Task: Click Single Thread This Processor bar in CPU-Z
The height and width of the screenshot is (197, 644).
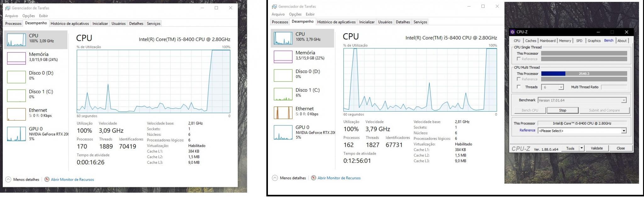Action: (x=584, y=53)
